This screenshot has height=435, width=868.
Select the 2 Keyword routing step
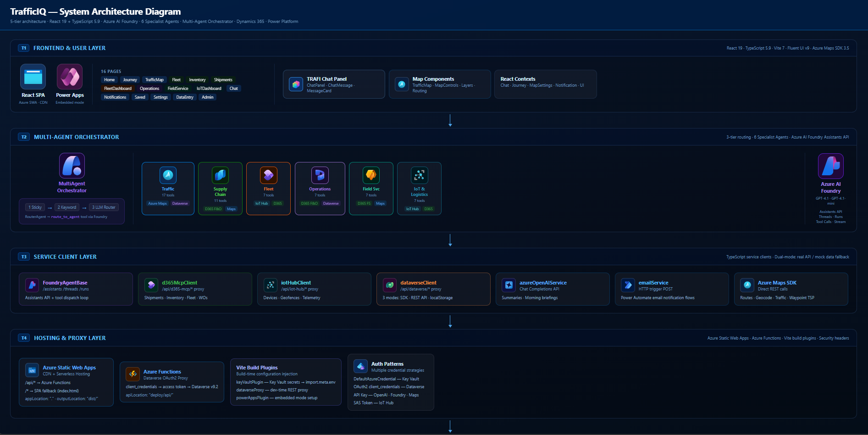(x=67, y=207)
